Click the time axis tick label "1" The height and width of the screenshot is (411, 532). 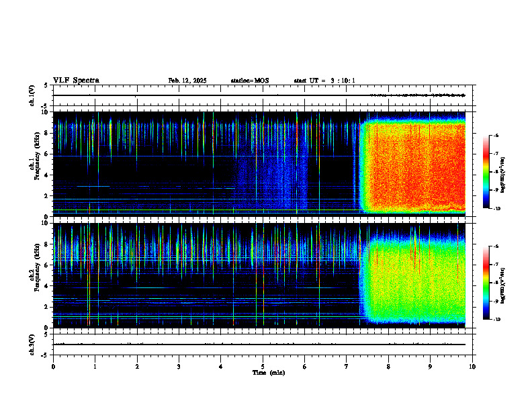(95, 367)
